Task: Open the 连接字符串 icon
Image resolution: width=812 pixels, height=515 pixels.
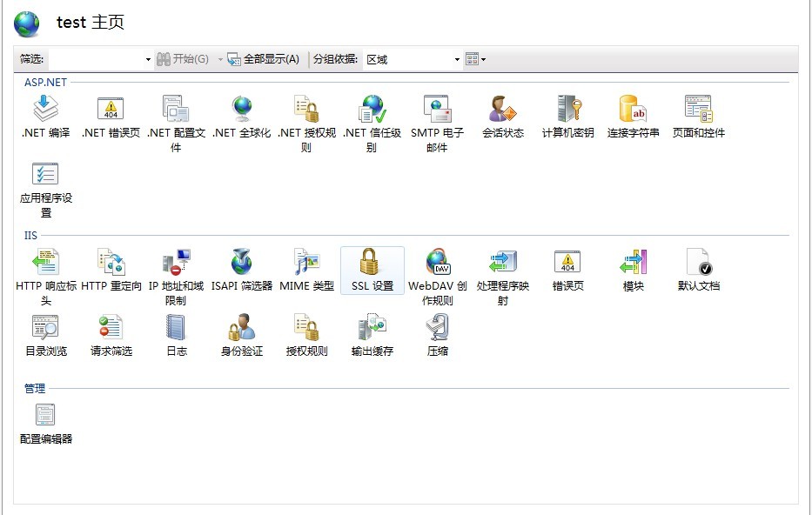Action: 633,110
